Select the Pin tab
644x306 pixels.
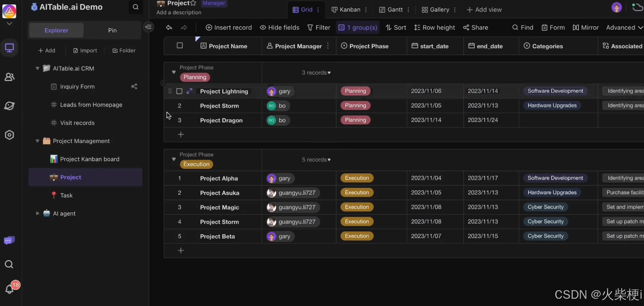(x=112, y=30)
